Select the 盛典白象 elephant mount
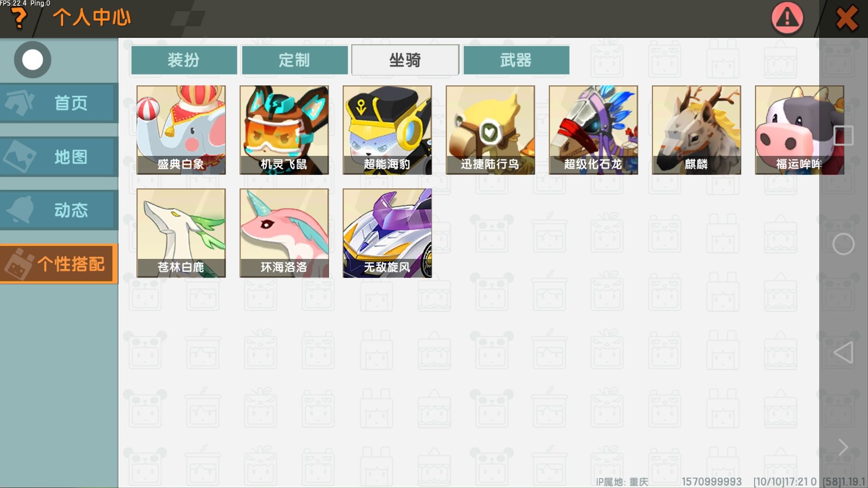Screen dimensions: 868x488 pos(181,130)
